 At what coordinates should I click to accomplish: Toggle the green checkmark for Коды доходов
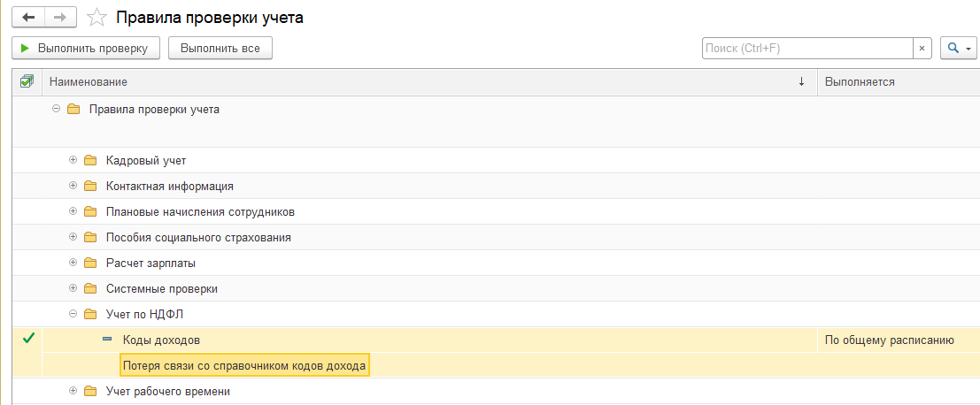pyautogui.click(x=28, y=339)
